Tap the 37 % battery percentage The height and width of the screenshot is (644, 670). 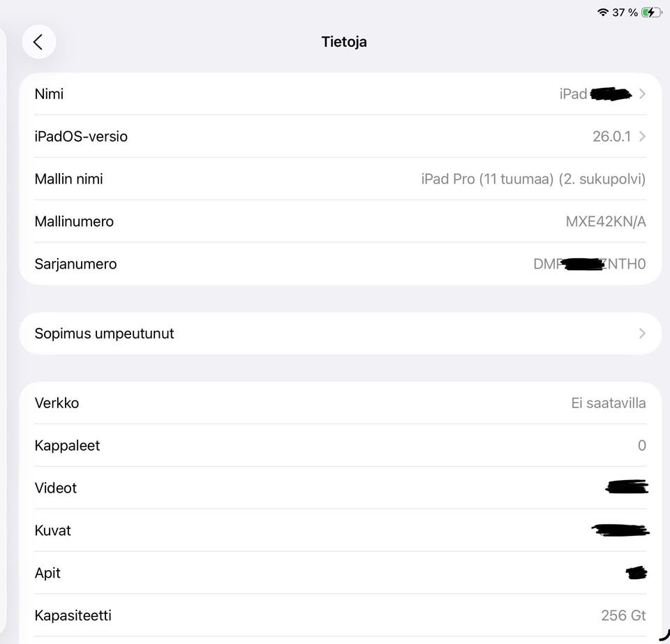pyautogui.click(x=625, y=13)
